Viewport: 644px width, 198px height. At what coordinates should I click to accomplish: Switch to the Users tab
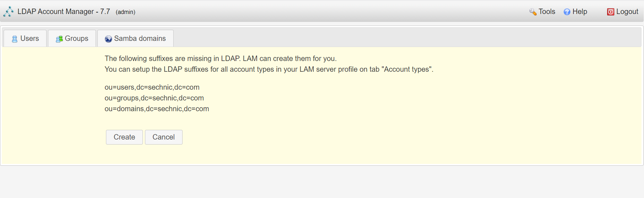[x=25, y=38]
